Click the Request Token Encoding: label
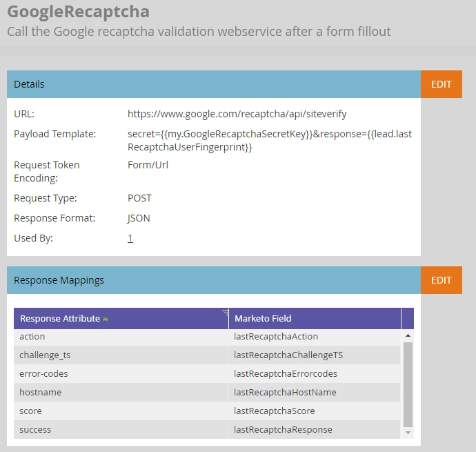This screenshot has width=476, height=452. [x=47, y=171]
